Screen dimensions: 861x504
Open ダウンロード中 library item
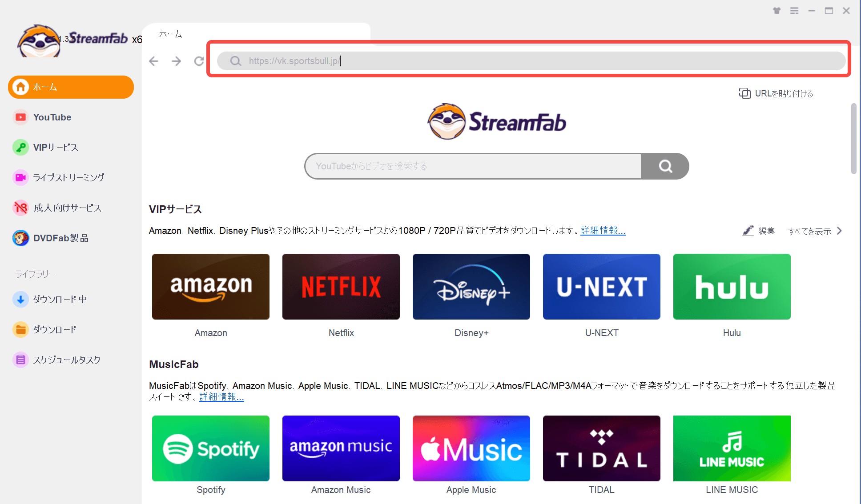pos(71,299)
